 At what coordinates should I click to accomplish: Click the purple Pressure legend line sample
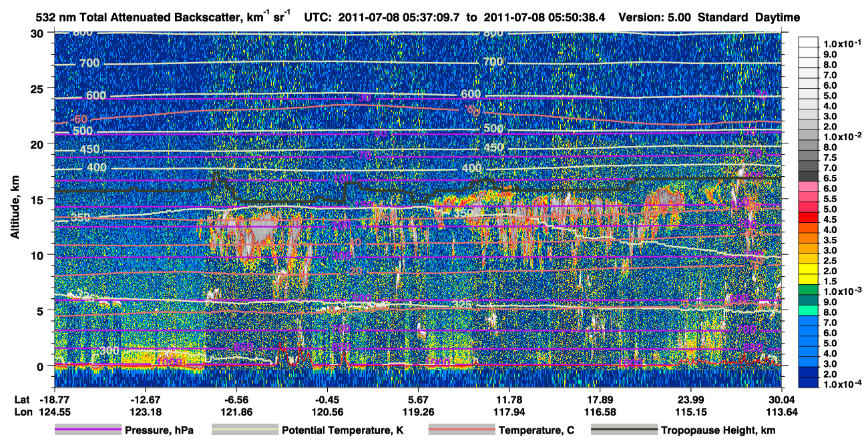[x=88, y=430]
